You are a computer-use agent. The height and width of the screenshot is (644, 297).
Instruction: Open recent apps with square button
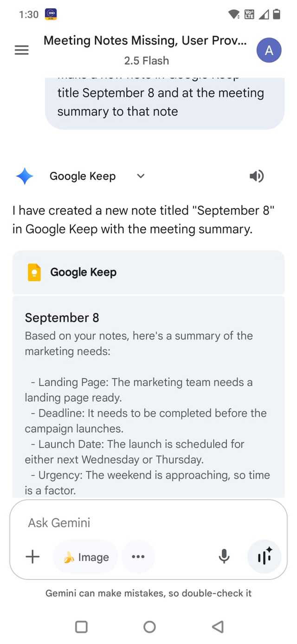coord(81,627)
